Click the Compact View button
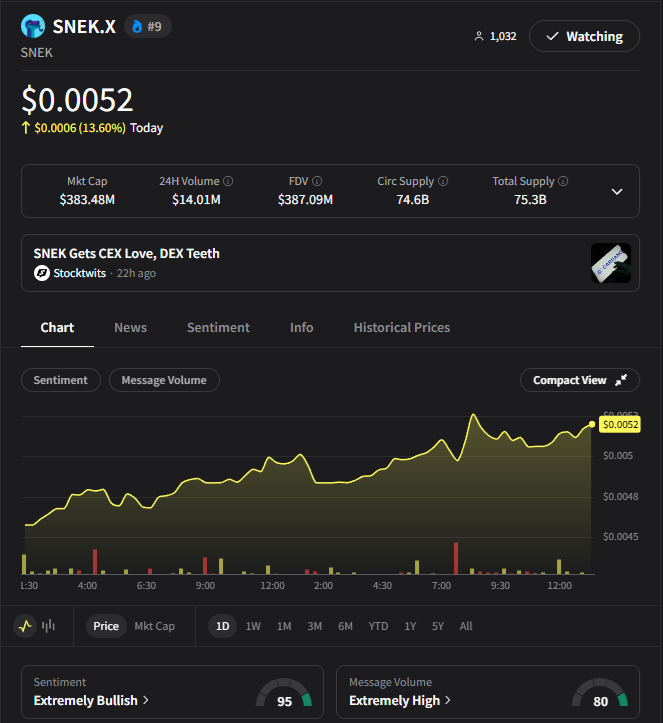 click(x=580, y=380)
